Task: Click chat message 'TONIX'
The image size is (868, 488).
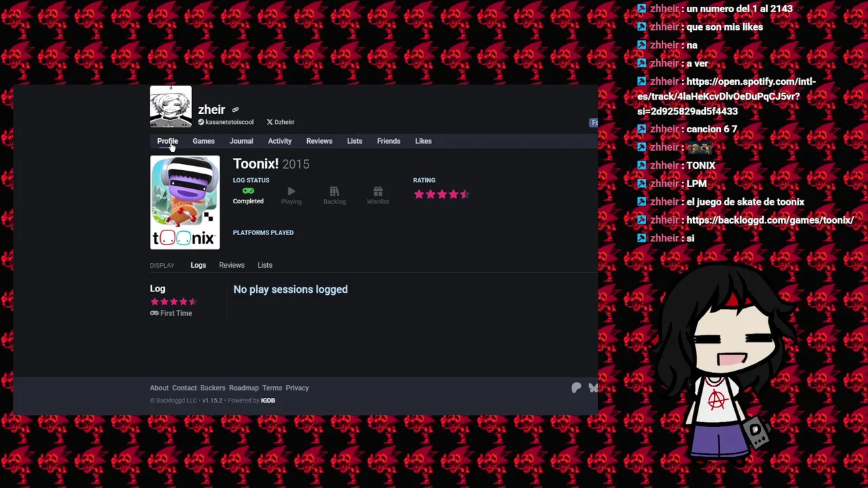Action: [x=701, y=165]
